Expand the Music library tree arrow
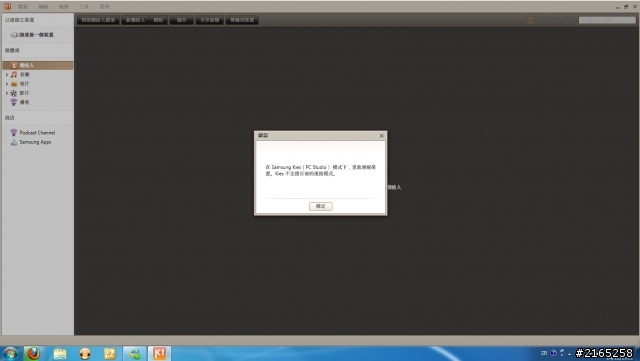This screenshot has height=361, width=640. pyautogui.click(x=7, y=74)
